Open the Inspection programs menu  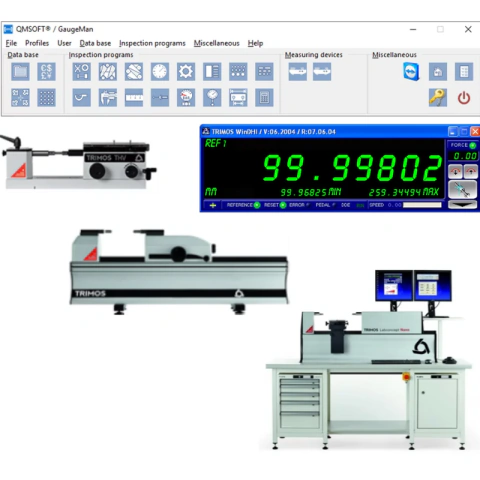tap(152, 43)
